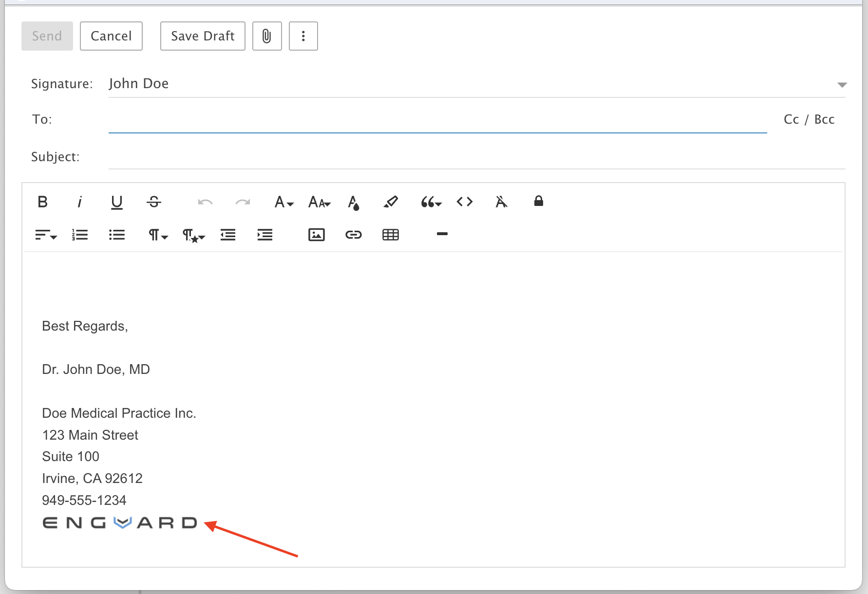
Task: Open the text alignment dropdown
Action: tap(46, 235)
